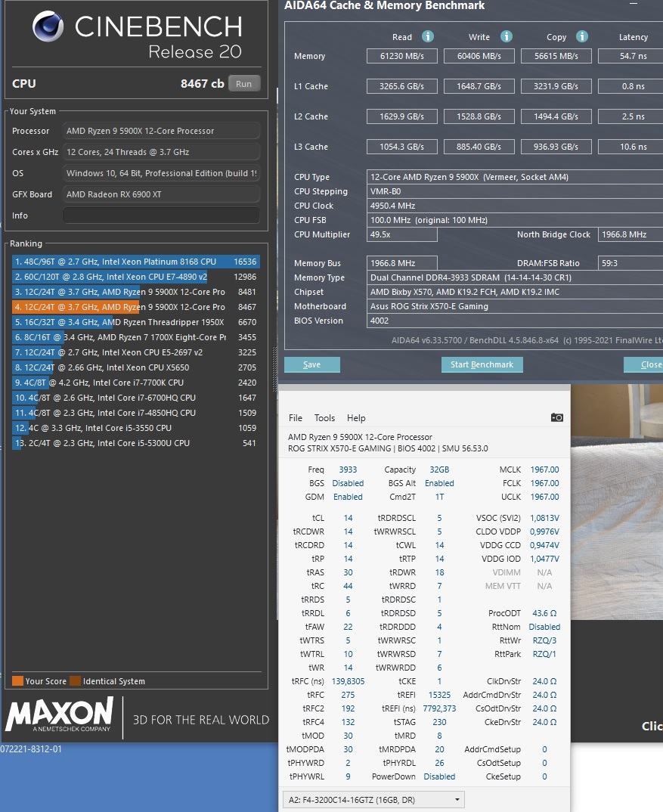Screen dimensions: 663x812
Task: Click the ProcODT value 43.6 Ω
Action: pyautogui.click(x=544, y=613)
